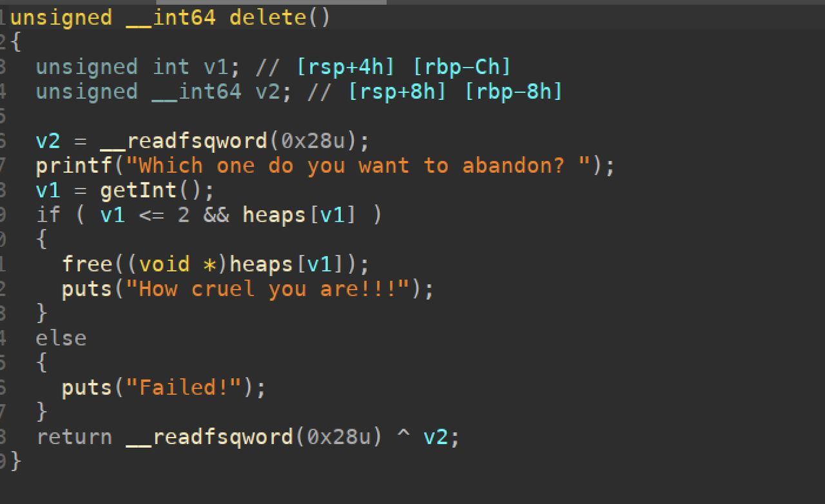
Task: Click the free function call
Action: [x=87, y=264]
